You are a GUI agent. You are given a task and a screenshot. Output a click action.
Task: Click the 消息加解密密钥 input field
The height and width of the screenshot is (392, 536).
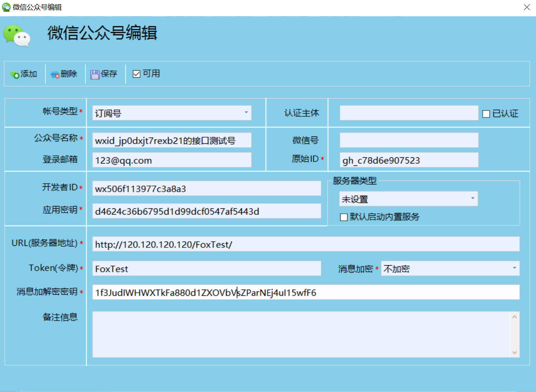pyautogui.click(x=306, y=292)
